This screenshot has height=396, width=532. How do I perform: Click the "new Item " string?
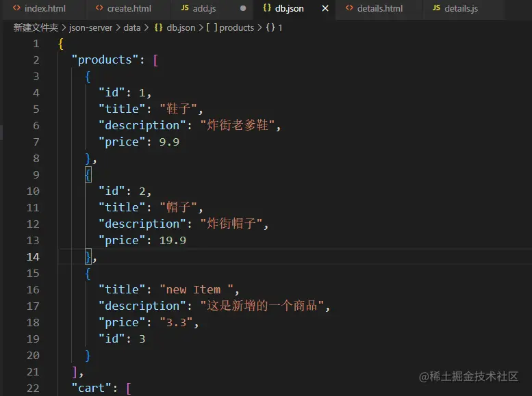point(197,289)
